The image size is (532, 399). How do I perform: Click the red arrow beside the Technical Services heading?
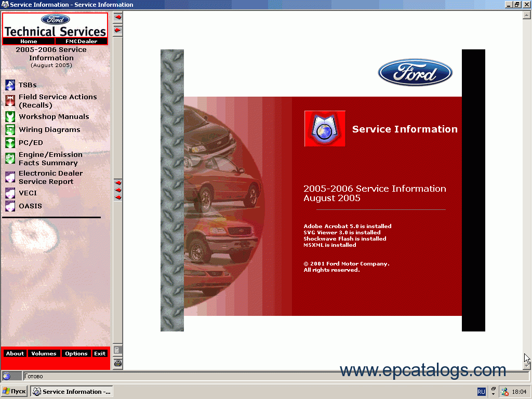click(x=118, y=30)
